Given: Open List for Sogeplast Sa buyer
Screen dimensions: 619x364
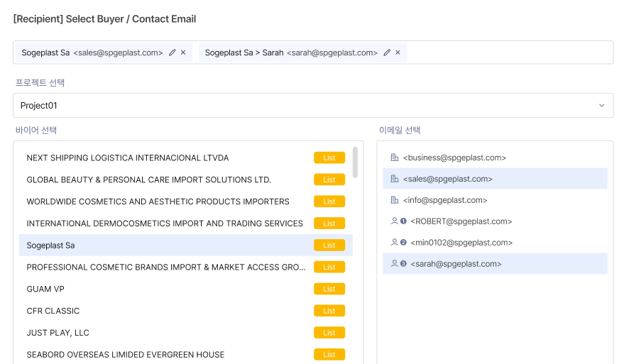Looking at the screenshot, I should 329,246.
